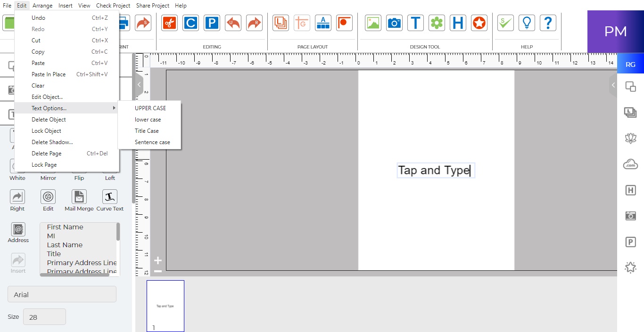Select the big T text tool icon
Image resolution: width=644 pixels, height=332 pixels.
click(x=415, y=23)
